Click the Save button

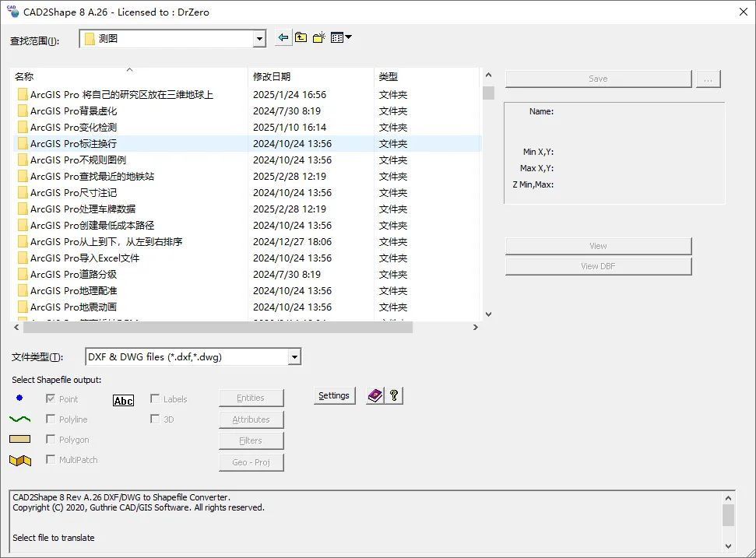pos(599,79)
